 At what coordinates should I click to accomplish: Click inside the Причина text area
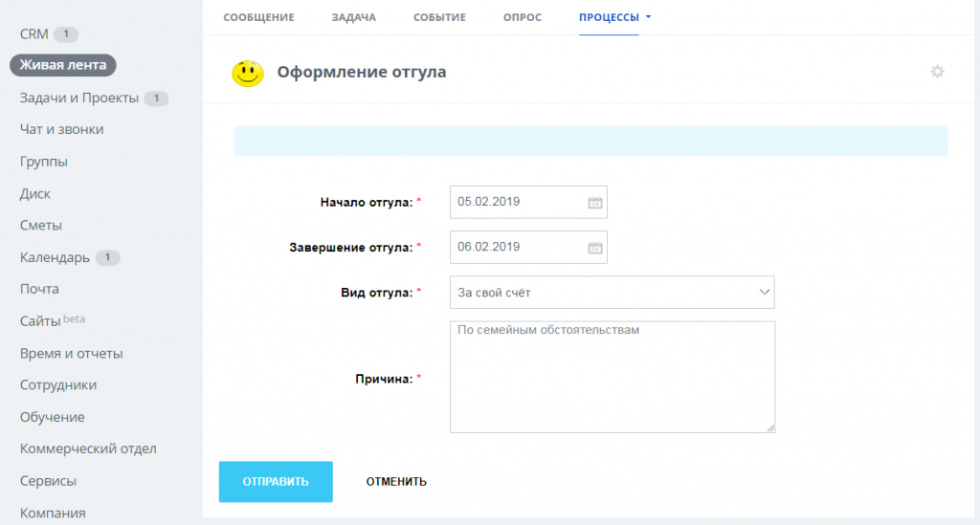click(x=612, y=377)
